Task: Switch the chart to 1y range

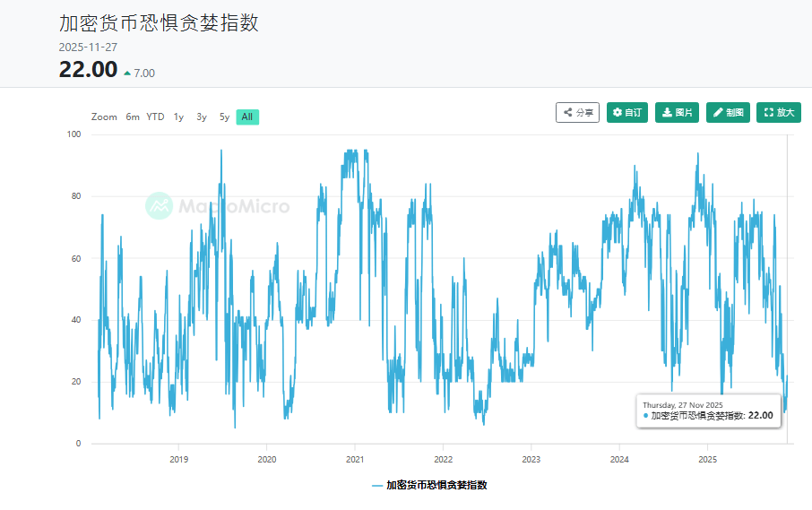Action: (178, 117)
